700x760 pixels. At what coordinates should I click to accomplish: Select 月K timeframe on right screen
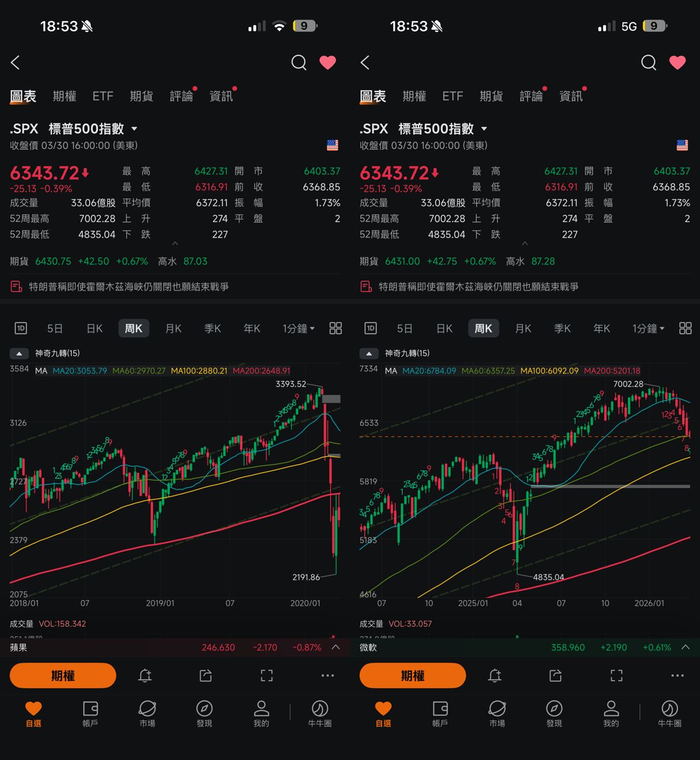(x=523, y=328)
